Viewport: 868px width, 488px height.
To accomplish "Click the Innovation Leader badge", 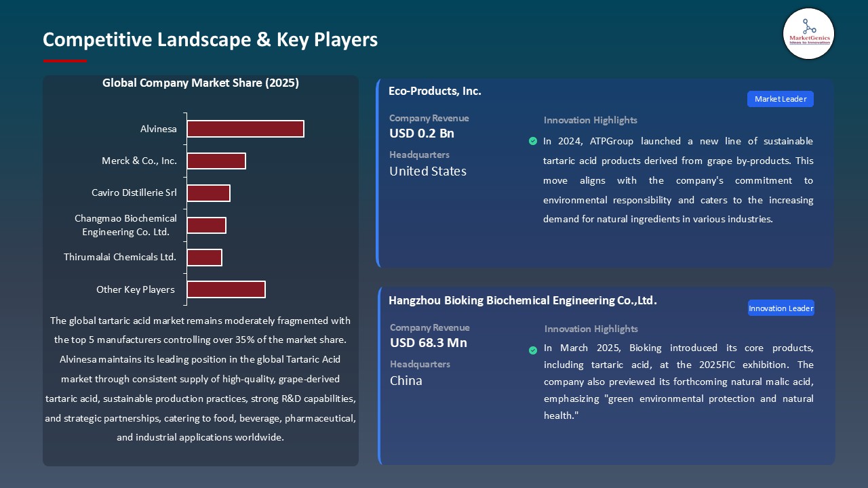I will click(781, 308).
